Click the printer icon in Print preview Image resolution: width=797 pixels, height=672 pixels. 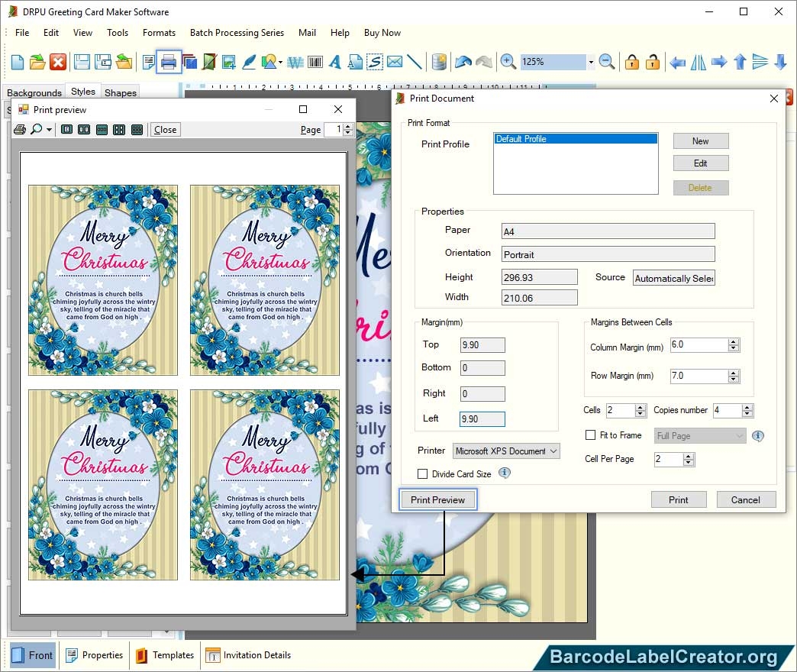click(20, 130)
